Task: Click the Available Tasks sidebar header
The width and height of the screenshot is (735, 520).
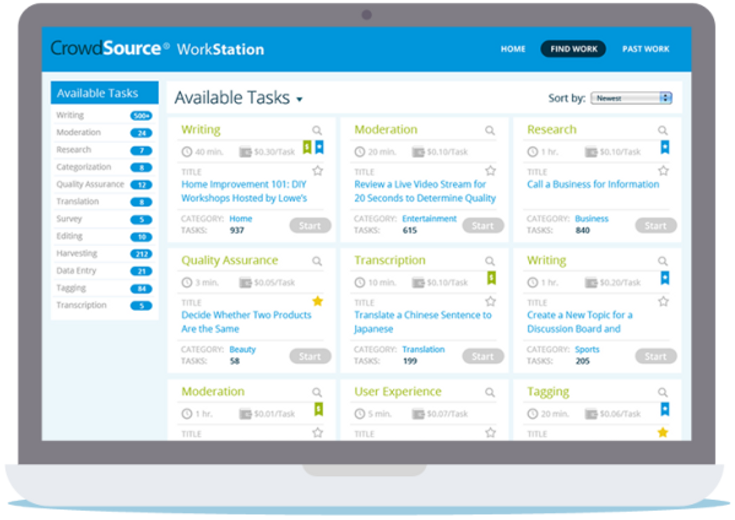Action: click(105, 93)
